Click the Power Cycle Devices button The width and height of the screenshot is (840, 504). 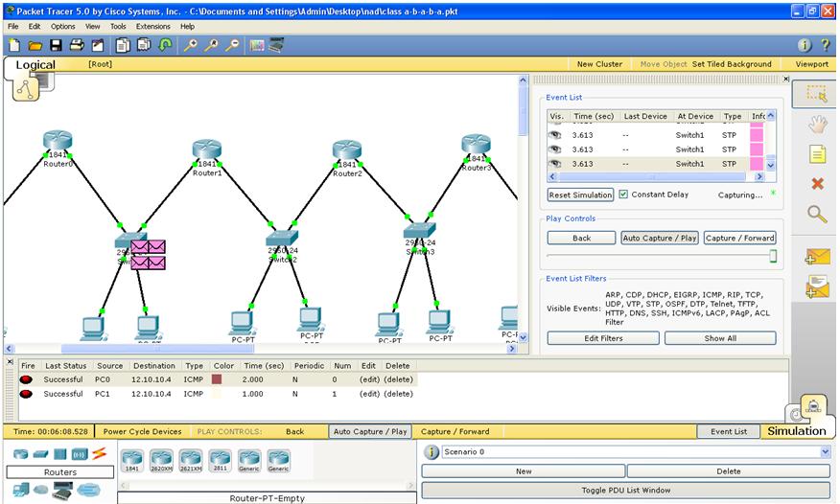[x=142, y=431]
